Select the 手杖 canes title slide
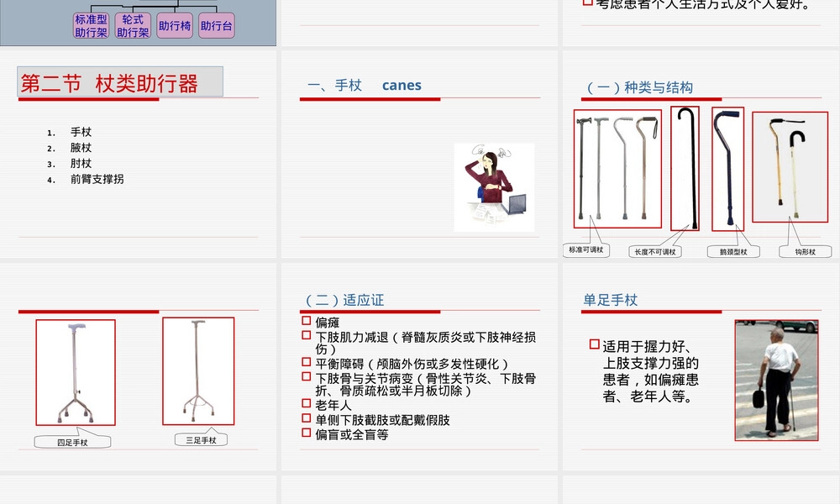Screen dimensions: 840x504 coord(419,155)
